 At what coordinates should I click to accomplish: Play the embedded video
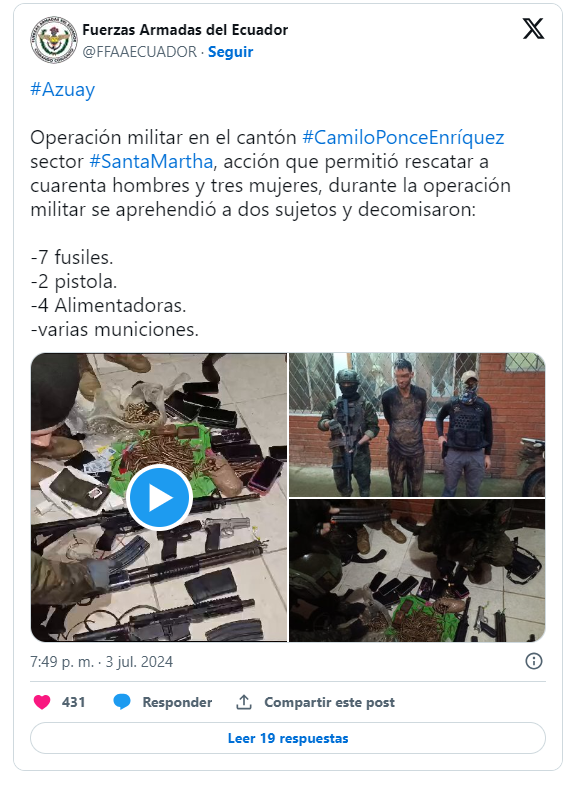click(x=159, y=498)
